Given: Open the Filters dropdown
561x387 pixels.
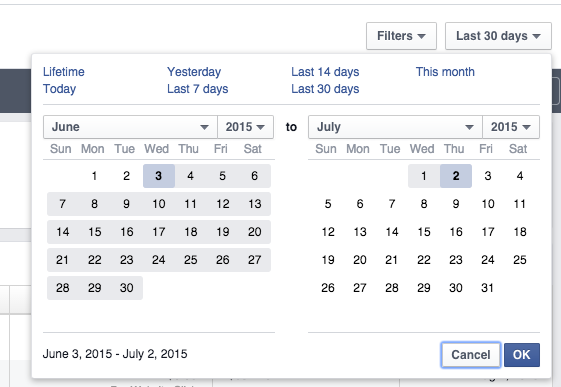Looking at the screenshot, I should pyautogui.click(x=401, y=36).
